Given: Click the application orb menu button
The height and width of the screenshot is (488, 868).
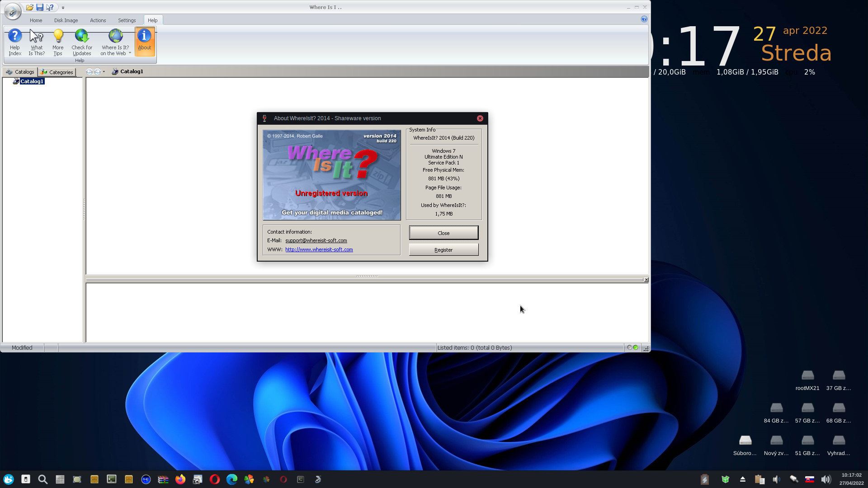Looking at the screenshot, I should click(x=12, y=11).
